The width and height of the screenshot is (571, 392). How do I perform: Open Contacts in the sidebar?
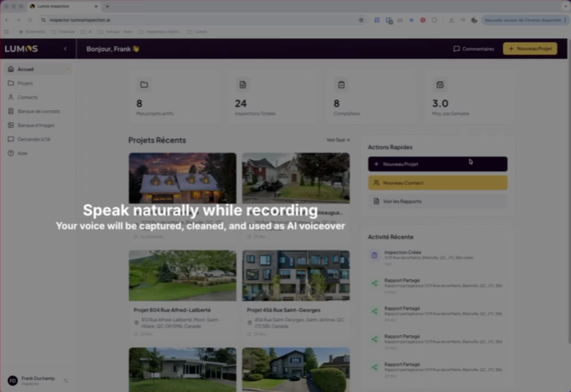click(27, 97)
